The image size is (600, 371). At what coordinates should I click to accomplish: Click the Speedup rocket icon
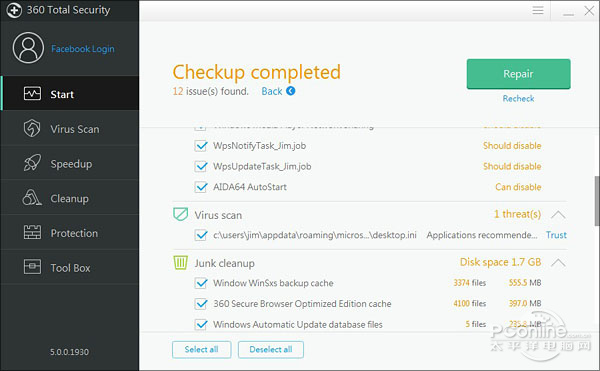[x=32, y=163]
